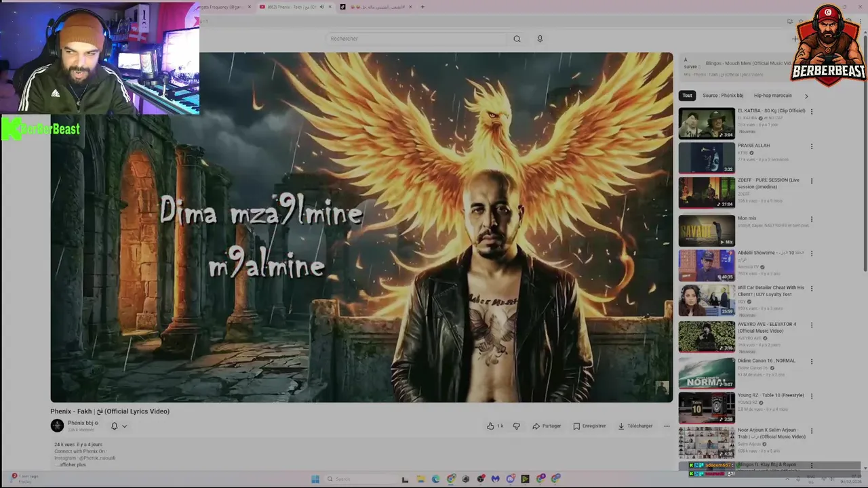
Task: Like the Phenix - Fakh video
Action: pyautogui.click(x=494, y=426)
